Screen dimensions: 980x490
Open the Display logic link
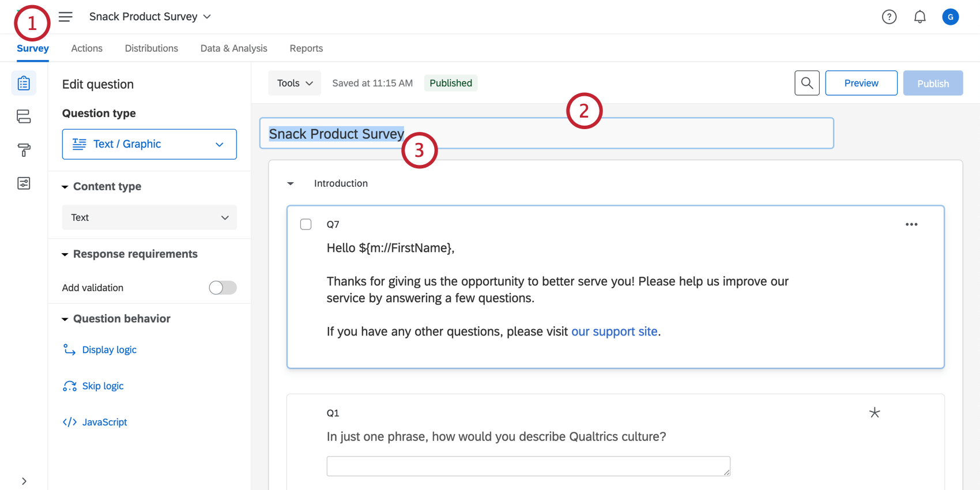tap(109, 350)
